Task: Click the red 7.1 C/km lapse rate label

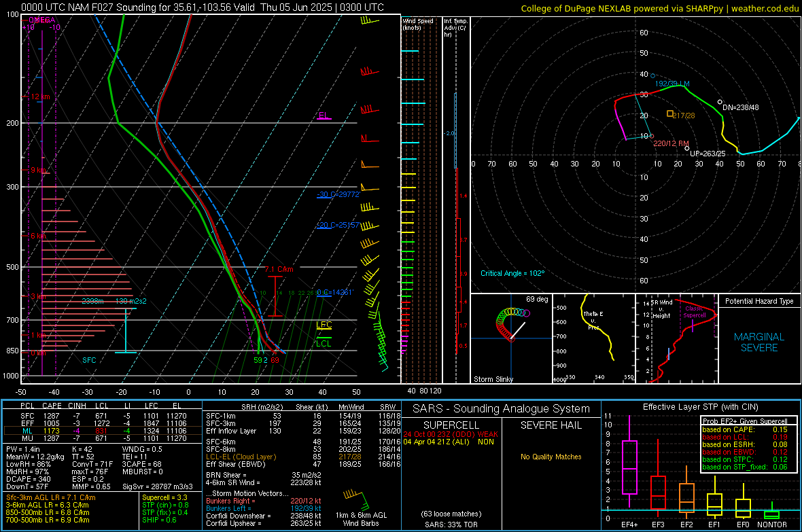Action: (279, 270)
